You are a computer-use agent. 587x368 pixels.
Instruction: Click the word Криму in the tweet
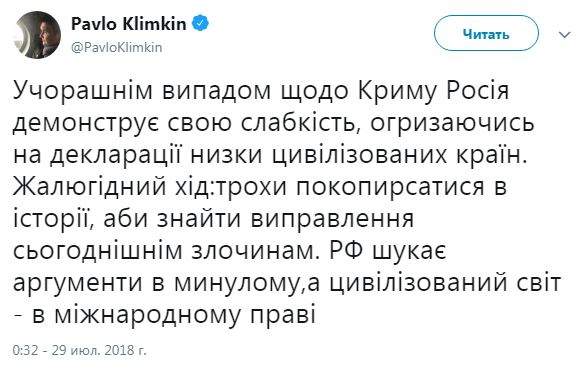[397, 92]
